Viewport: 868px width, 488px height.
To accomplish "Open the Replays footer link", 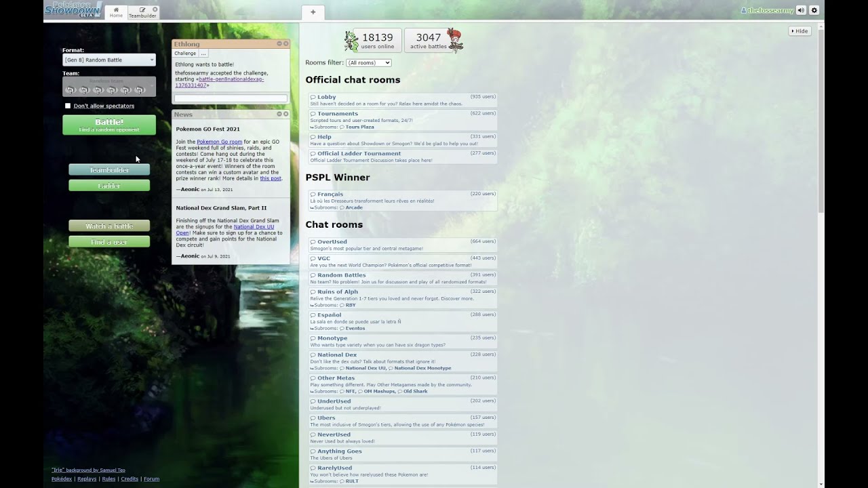I will (87, 479).
